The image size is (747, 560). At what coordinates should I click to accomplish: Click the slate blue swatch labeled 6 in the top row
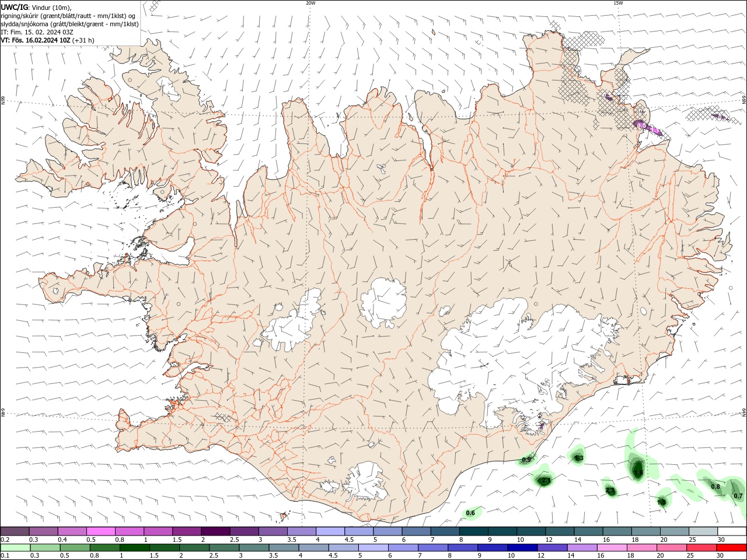coord(416,531)
